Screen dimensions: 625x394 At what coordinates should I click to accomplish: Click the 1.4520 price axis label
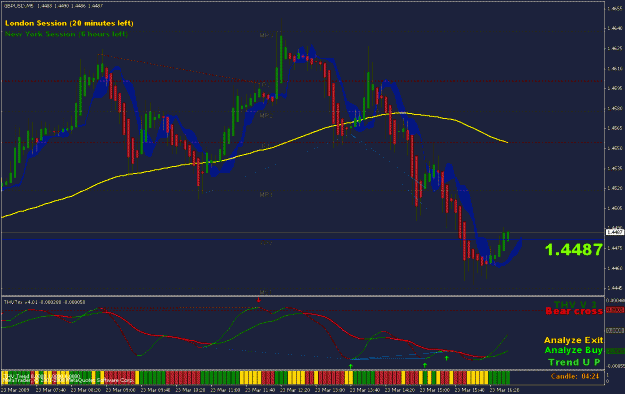pos(614,188)
